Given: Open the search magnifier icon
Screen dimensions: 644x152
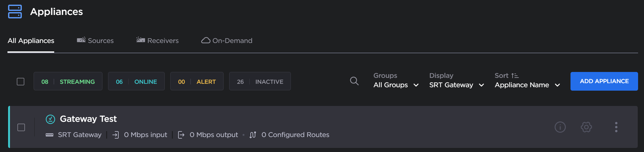Looking at the screenshot, I should 354,81.
